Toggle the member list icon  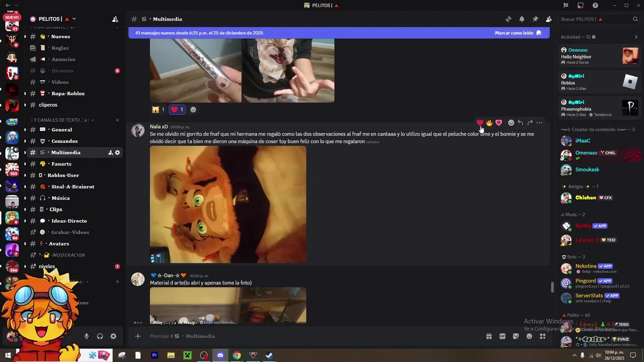pyautogui.click(x=548, y=19)
